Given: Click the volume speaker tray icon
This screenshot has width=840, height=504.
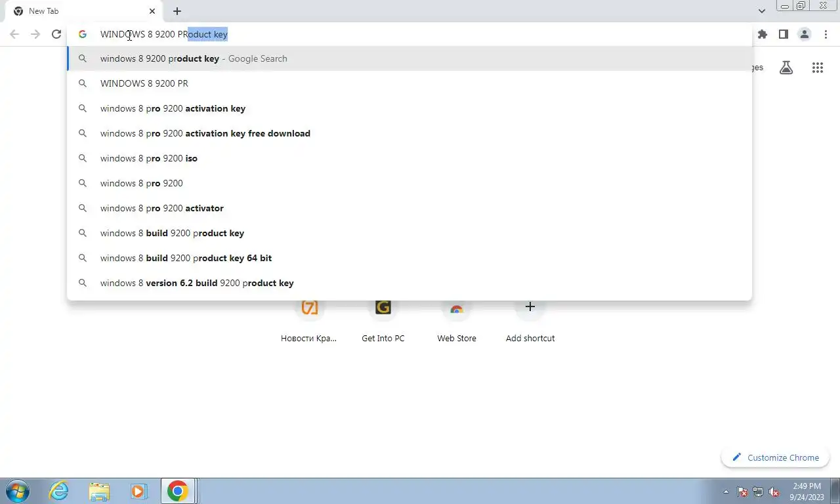Looking at the screenshot, I should (x=774, y=492).
